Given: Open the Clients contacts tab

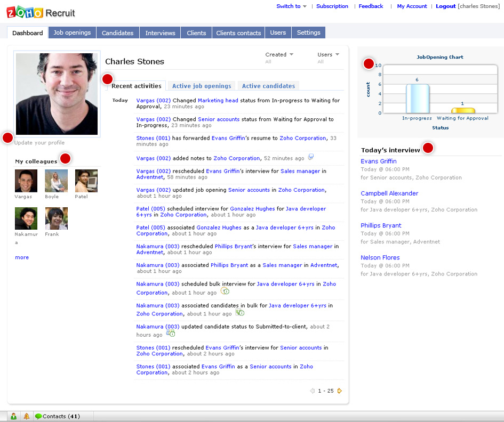Looking at the screenshot, I should 238,33.
